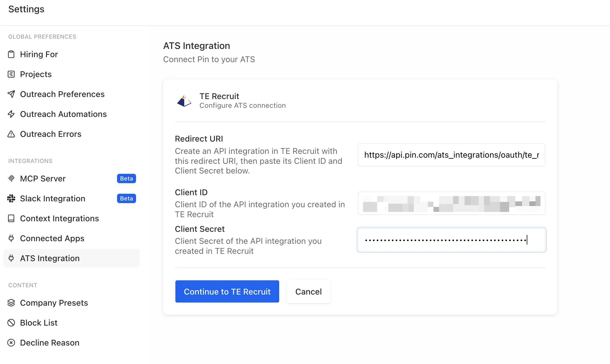
Task: Cancel the ATS connection setup
Action: tap(309, 291)
